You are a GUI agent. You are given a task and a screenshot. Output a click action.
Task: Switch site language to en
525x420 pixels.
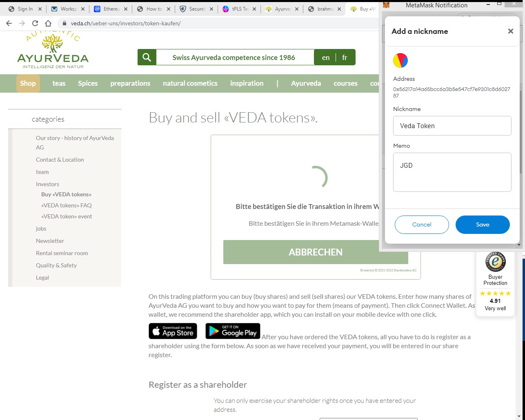pyautogui.click(x=325, y=58)
